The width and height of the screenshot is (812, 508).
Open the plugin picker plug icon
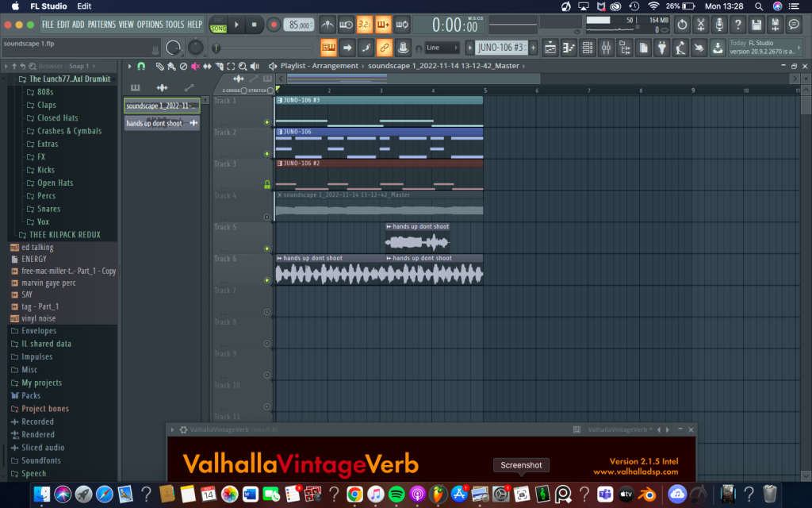[x=663, y=48]
